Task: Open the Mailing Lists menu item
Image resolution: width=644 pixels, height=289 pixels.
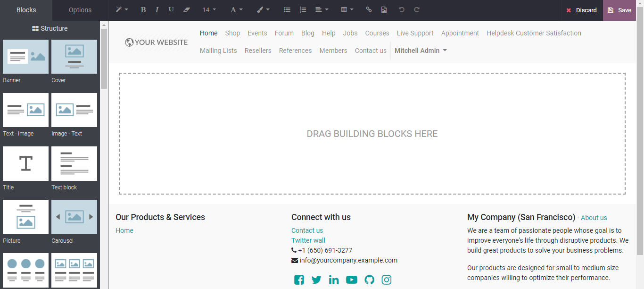Action: pos(218,51)
